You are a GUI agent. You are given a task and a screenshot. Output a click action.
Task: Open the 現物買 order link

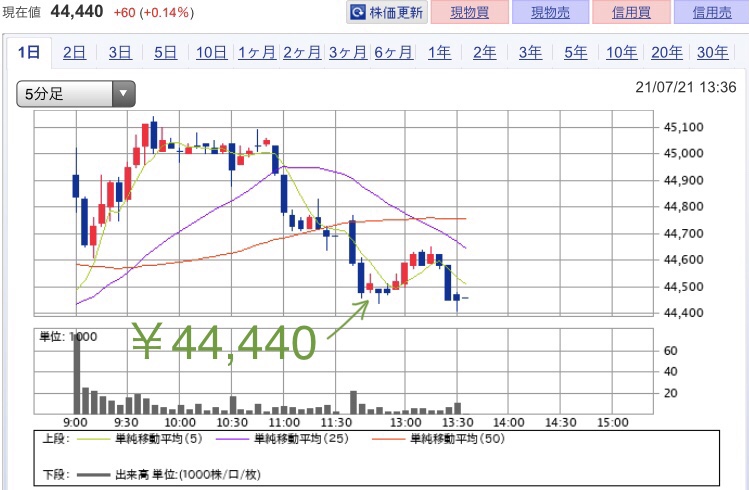[x=470, y=12]
